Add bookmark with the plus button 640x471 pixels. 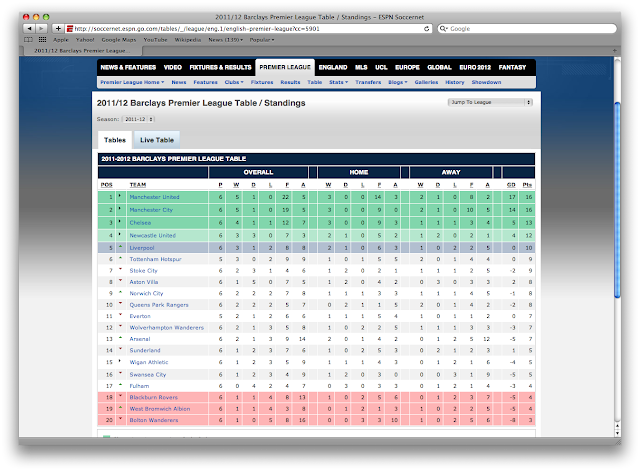click(58, 29)
